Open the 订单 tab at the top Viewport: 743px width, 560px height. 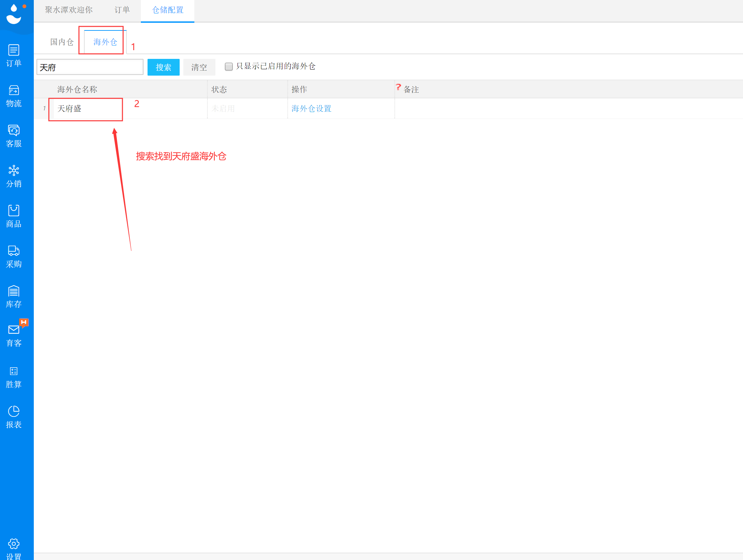122,10
